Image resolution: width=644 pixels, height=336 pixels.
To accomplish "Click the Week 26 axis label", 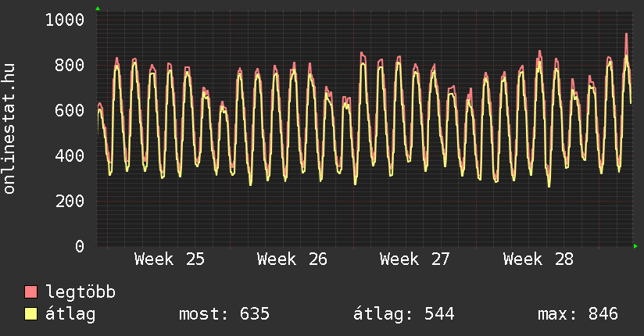I will point(292,259).
